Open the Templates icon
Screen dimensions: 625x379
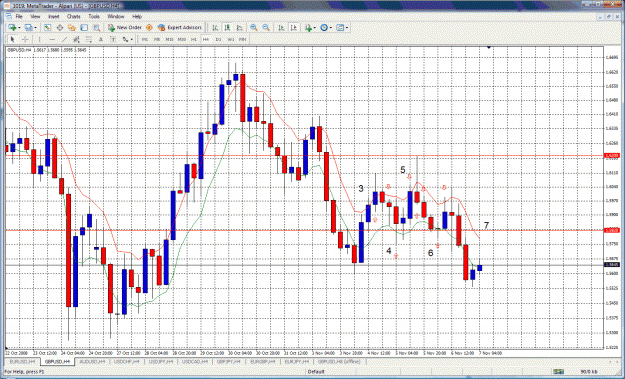pos(340,27)
